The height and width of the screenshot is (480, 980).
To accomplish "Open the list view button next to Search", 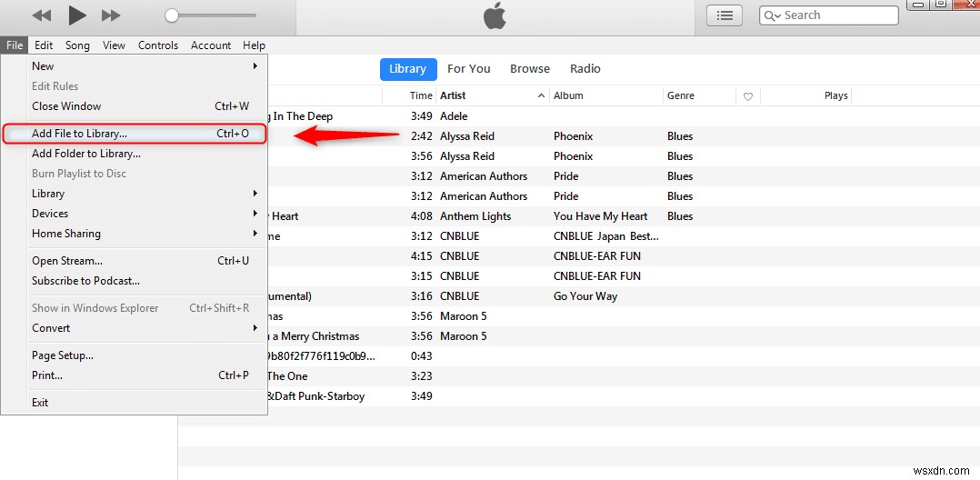I will click(725, 15).
